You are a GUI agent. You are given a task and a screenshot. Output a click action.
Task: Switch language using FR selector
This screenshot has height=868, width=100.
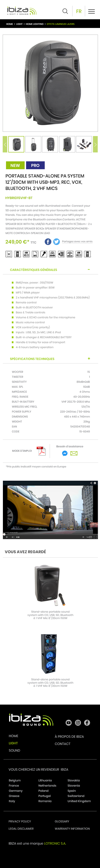pyautogui.click(x=79, y=11)
